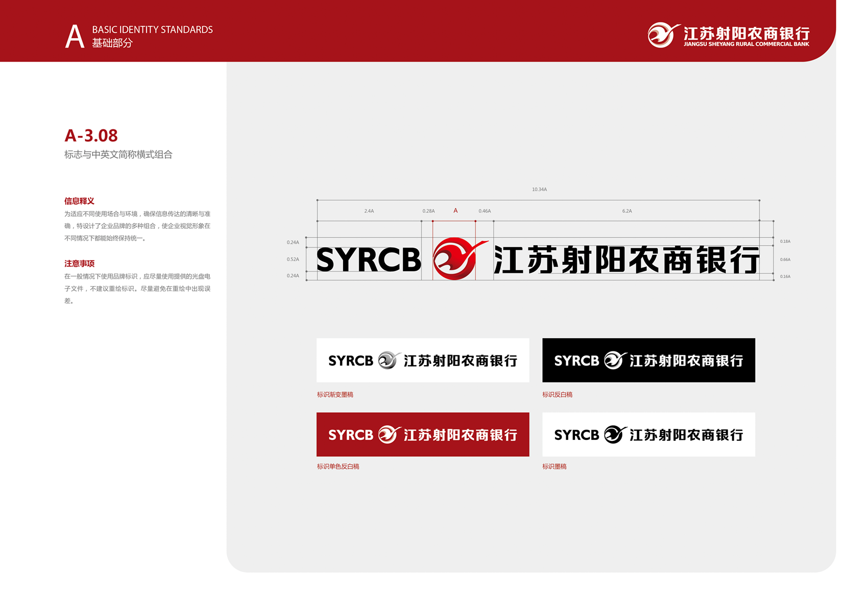Click the A-3.08 section heading
This screenshot has height=613, width=868.
[91, 135]
